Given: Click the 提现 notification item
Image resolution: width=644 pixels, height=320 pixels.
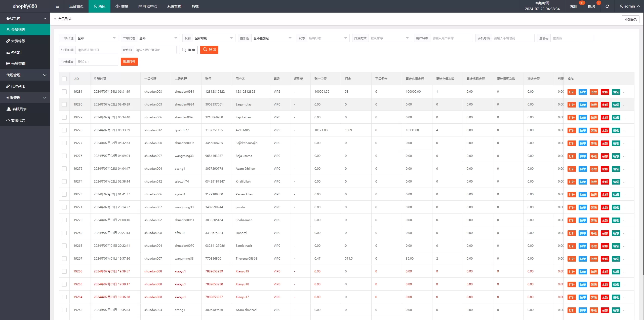Looking at the screenshot, I should tap(591, 6).
